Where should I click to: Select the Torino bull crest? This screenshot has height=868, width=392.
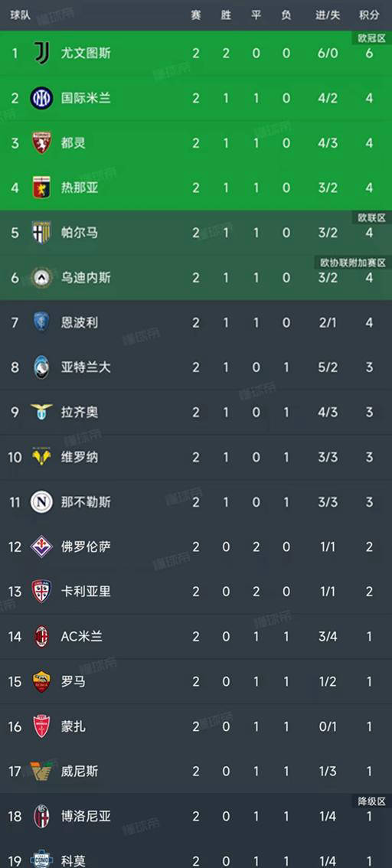tap(42, 143)
